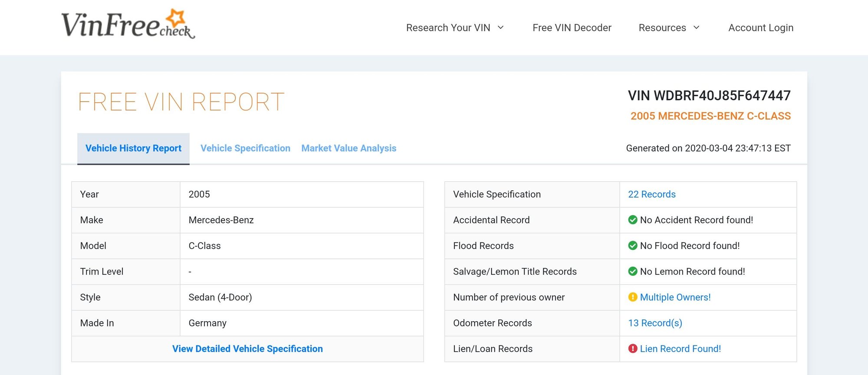This screenshot has width=868, height=375.
Task: Click the Make row label
Action: pos(92,220)
